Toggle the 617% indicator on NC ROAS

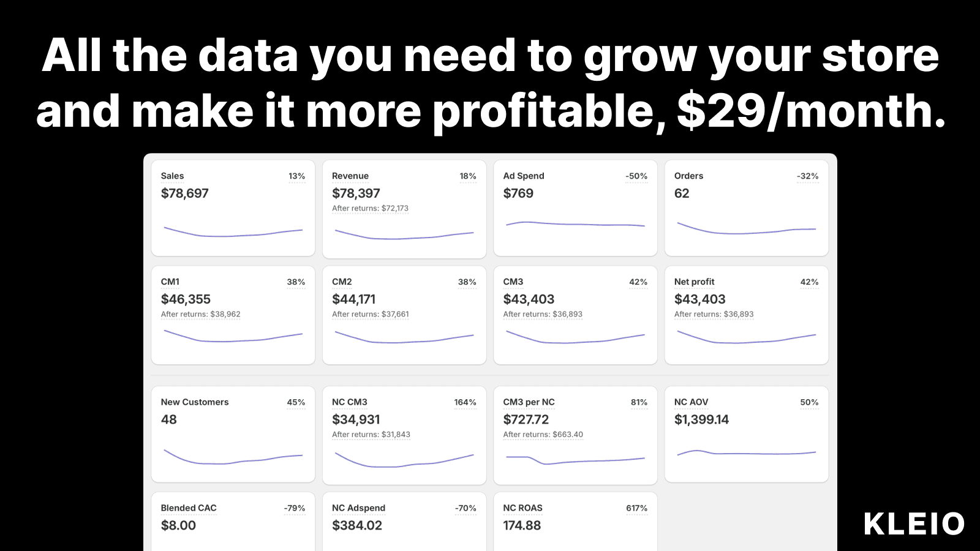click(636, 508)
